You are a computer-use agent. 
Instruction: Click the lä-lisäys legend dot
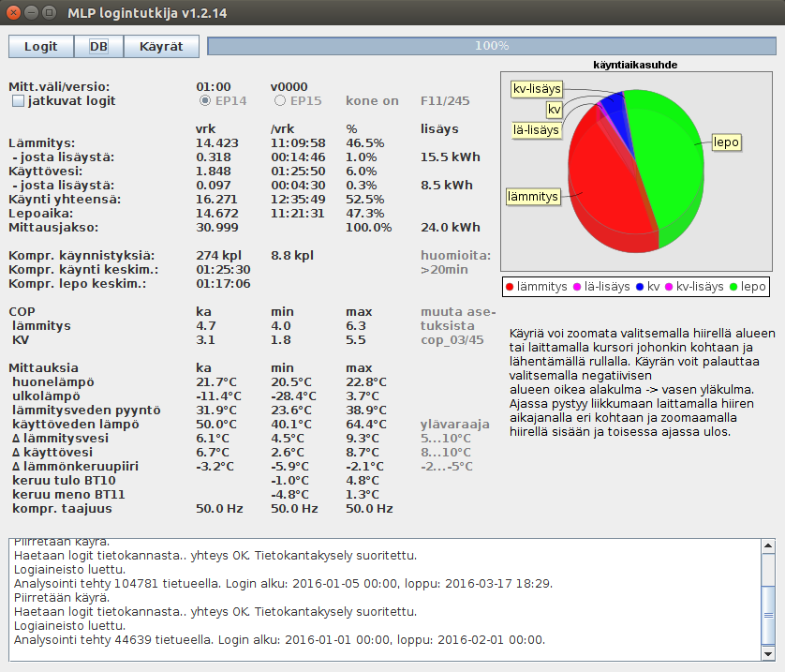tap(577, 287)
